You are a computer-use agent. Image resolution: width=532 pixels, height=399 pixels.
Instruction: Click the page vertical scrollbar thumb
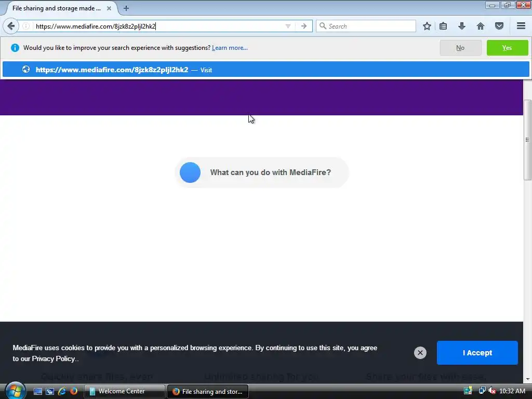click(527, 140)
